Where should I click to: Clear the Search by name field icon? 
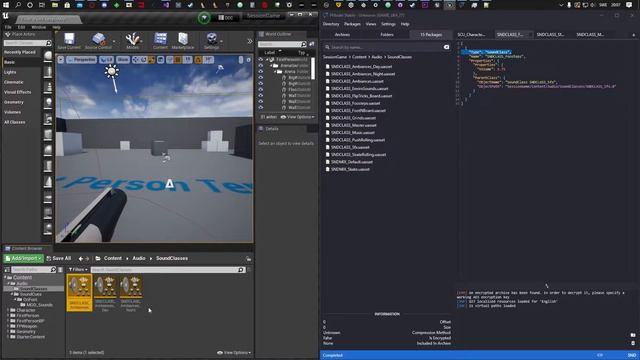click(446, 47)
